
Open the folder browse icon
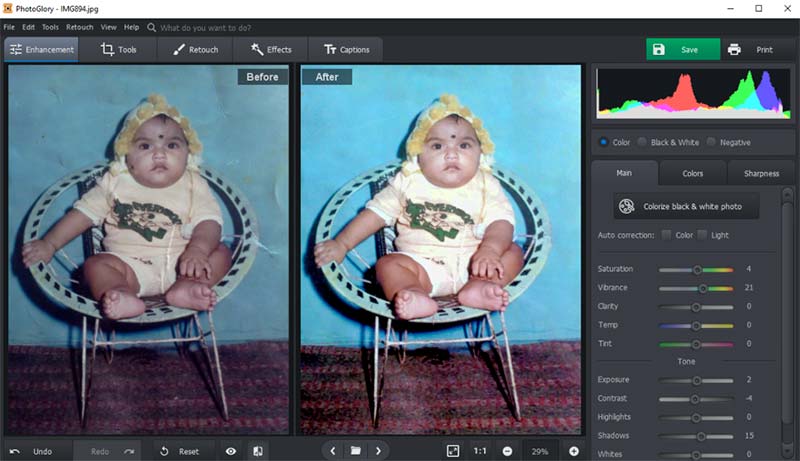coord(355,451)
